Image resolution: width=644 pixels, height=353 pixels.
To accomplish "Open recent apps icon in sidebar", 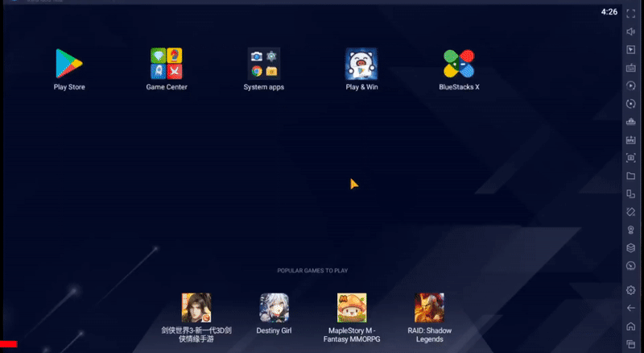I will (631, 344).
